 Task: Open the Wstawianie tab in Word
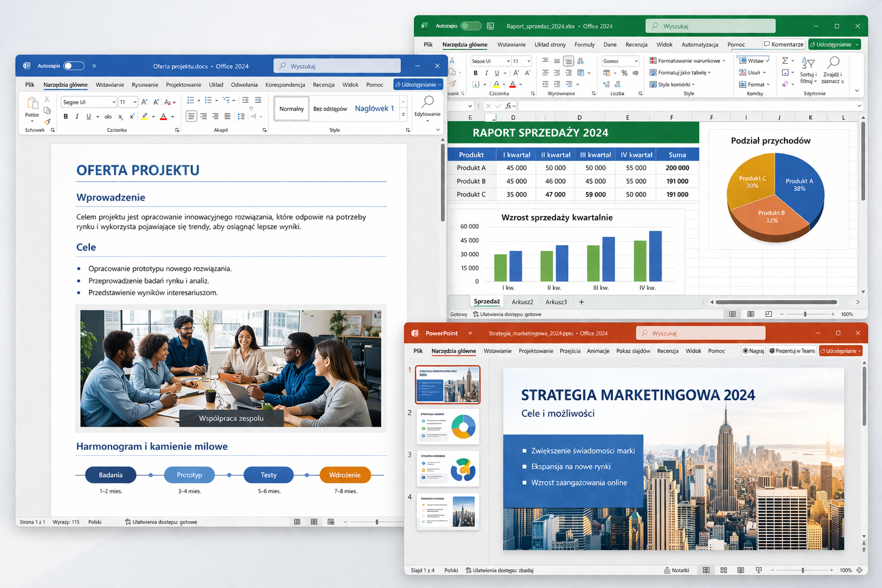point(110,84)
